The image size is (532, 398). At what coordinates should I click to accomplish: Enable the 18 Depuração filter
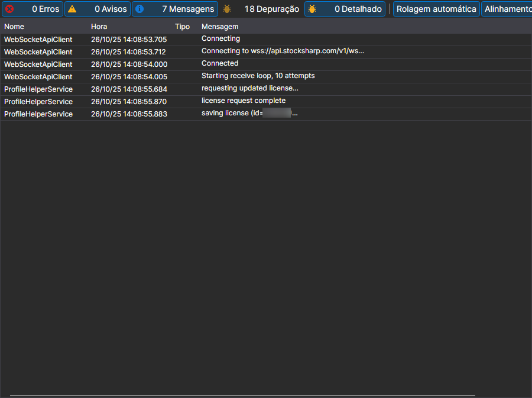point(261,9)
